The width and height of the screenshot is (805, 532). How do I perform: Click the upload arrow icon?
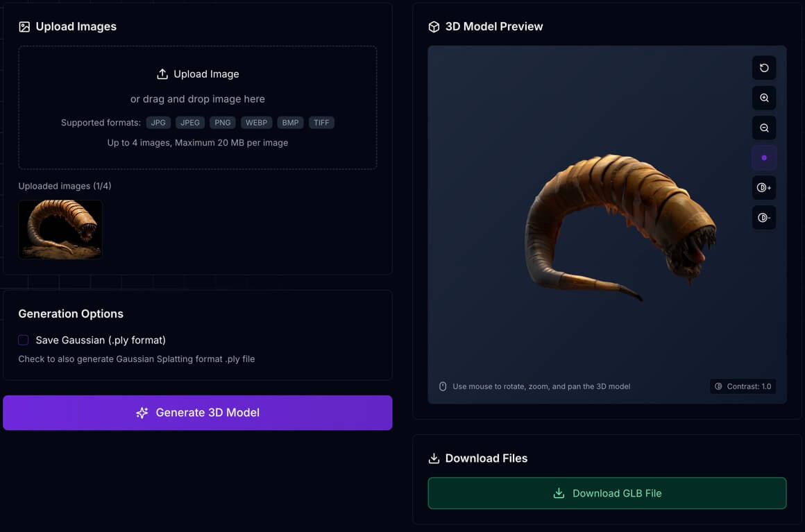tap(162, 74)
